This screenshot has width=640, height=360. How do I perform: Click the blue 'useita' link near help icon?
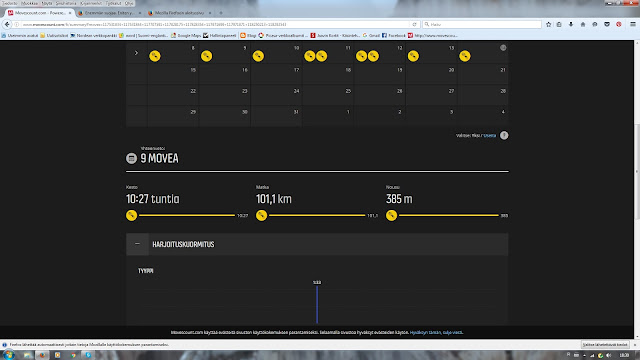(x=489, y=136)
